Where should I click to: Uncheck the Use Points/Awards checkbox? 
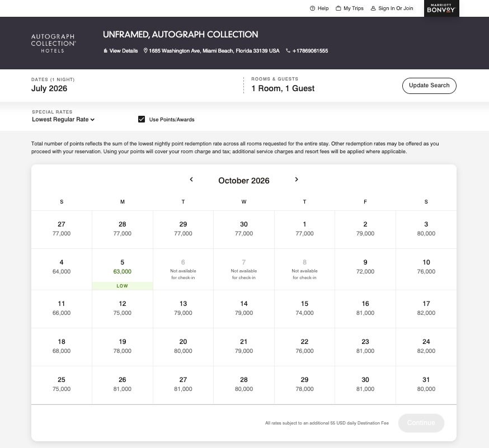142,119
